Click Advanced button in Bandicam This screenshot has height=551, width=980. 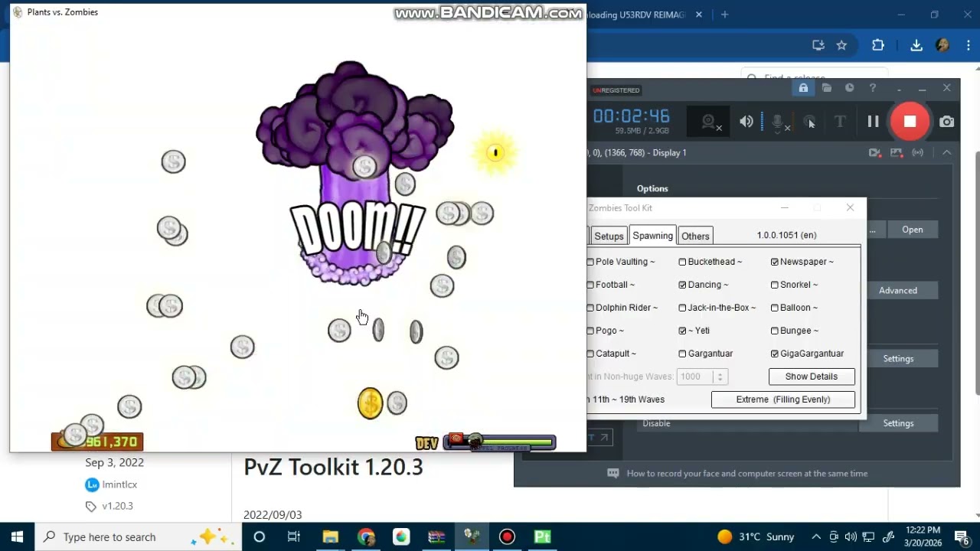[898, 290]
